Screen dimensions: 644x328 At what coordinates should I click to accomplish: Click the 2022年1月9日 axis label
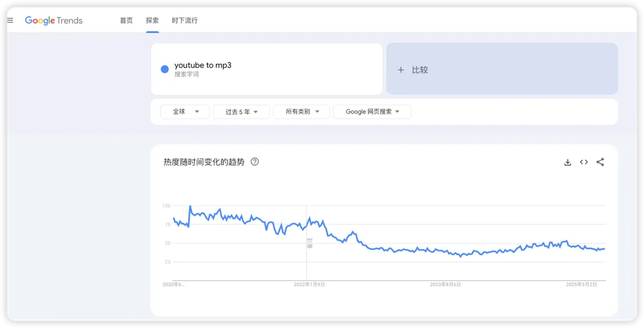click(309, 284)
